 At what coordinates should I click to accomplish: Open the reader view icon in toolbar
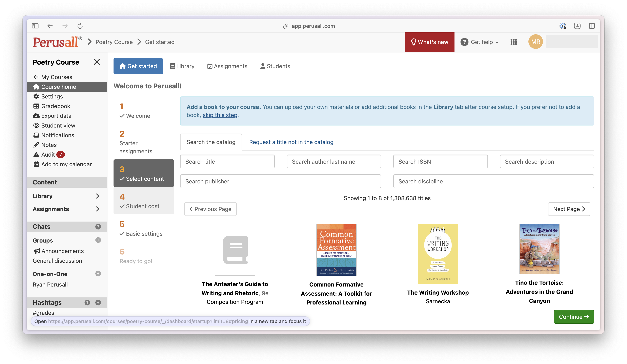[x=577, y=26]
